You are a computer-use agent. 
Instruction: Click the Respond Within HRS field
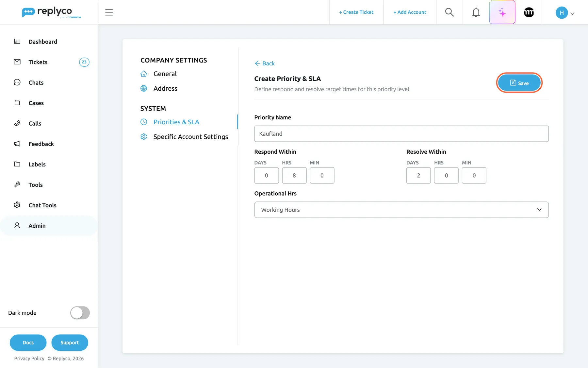pos(294,176)
